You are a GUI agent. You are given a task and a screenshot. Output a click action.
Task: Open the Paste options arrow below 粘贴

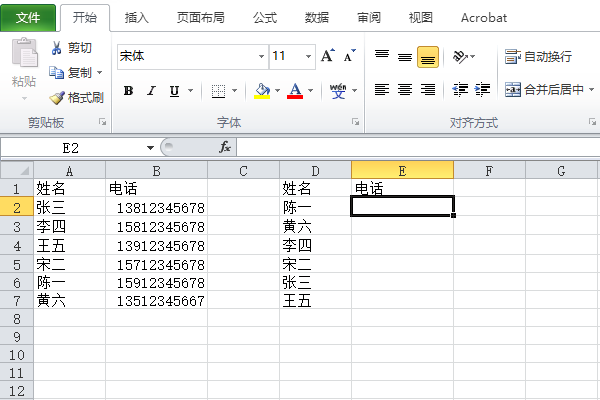click(24, 98)
